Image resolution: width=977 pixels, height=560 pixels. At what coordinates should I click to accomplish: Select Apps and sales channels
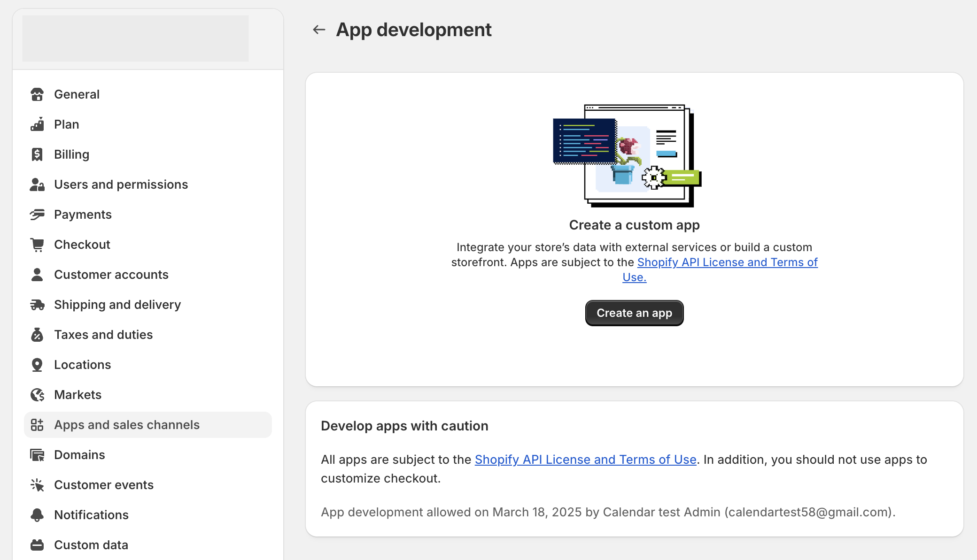click(148, 425)
